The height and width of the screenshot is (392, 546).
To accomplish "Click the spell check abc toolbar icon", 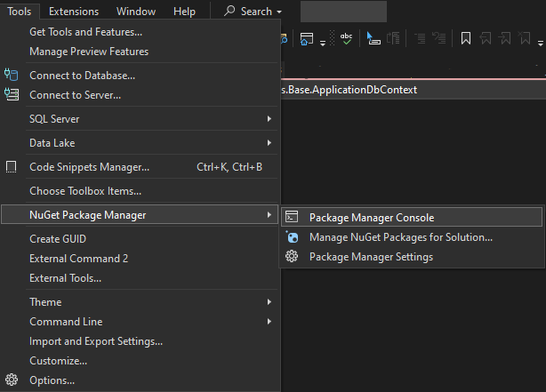I will (x=346, y=38).
